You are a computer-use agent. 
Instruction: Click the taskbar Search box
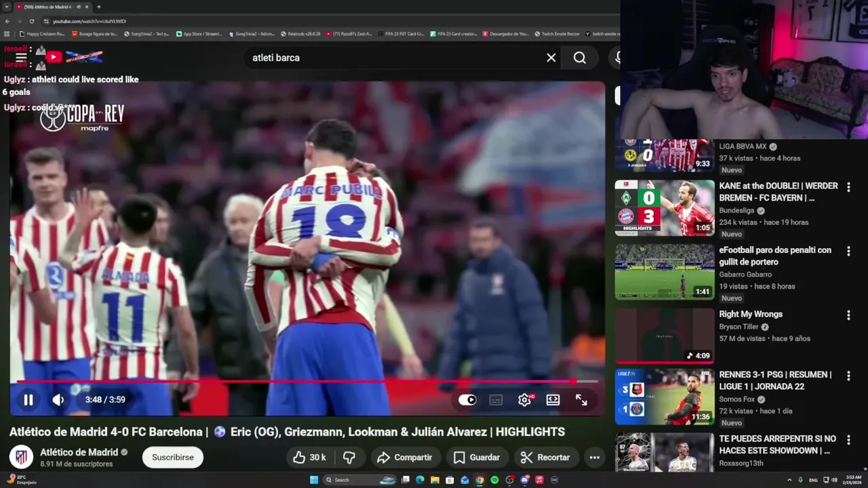pos(359,480)
